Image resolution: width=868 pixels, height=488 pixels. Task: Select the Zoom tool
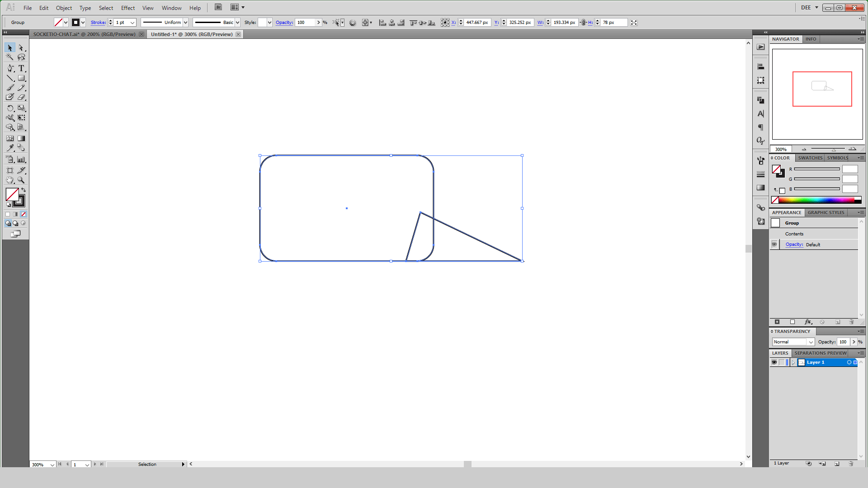click(x=21, y=180)
